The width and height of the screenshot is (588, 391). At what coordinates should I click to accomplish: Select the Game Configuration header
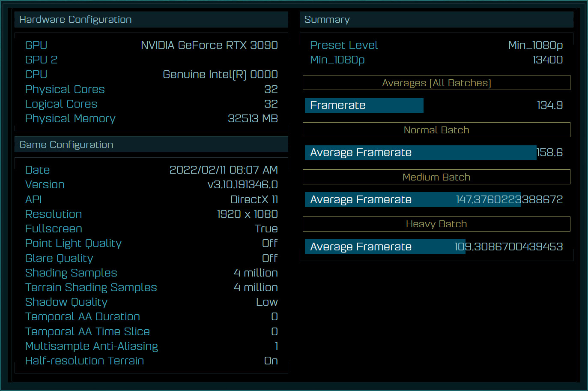coord(151,144)
